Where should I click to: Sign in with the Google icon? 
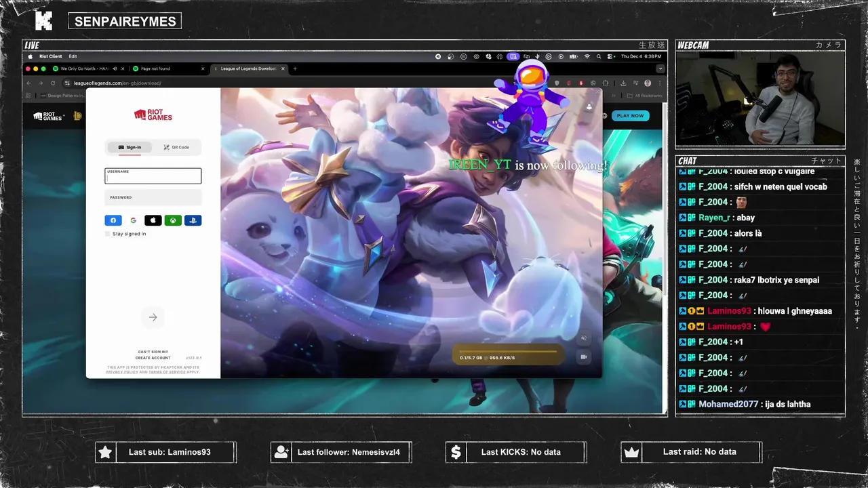[133, 220]
